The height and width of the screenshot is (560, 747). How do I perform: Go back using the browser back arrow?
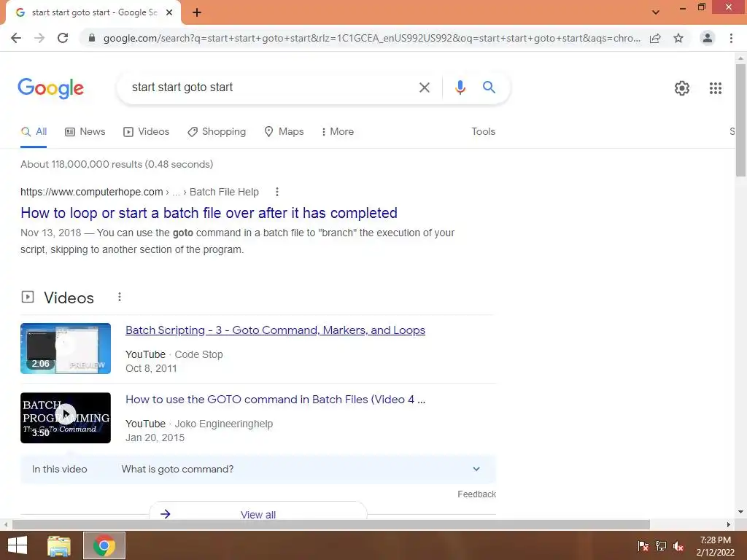[x=16, y=38]
